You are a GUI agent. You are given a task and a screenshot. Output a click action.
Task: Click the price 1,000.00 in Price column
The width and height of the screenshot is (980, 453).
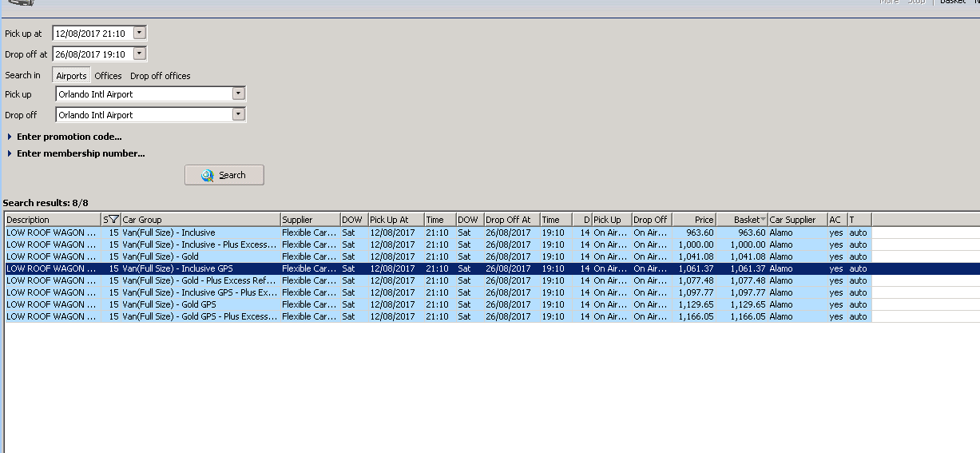click(x=696, y=244)
